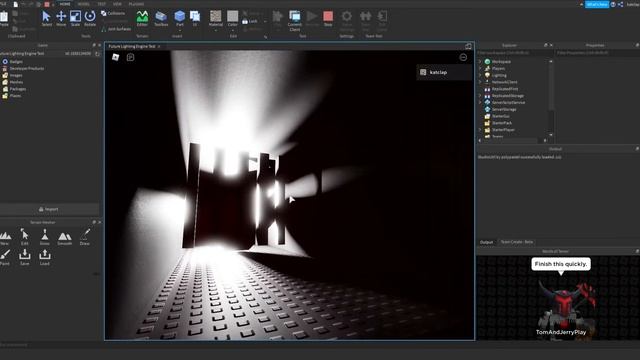Open the TEST ribbon tab

click(101, 4)
